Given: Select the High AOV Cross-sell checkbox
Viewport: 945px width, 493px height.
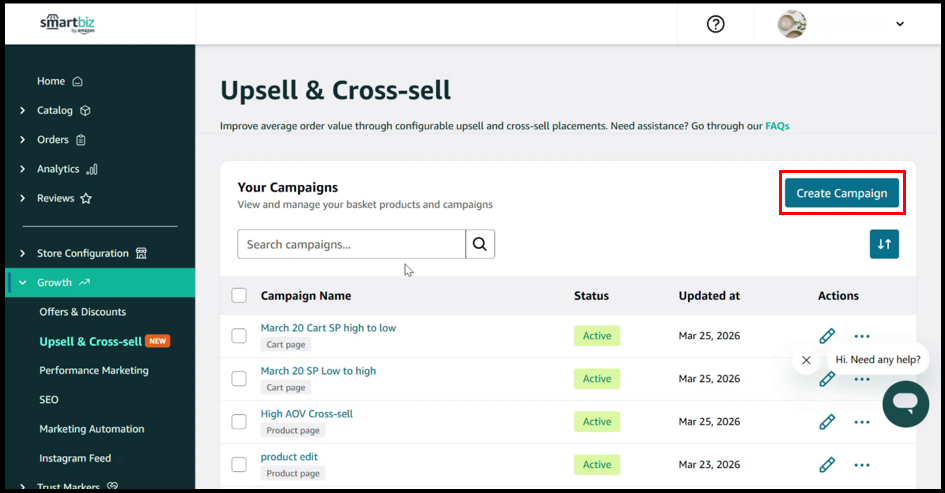Looking at the screenshot, I should click(x=239, y=422).
